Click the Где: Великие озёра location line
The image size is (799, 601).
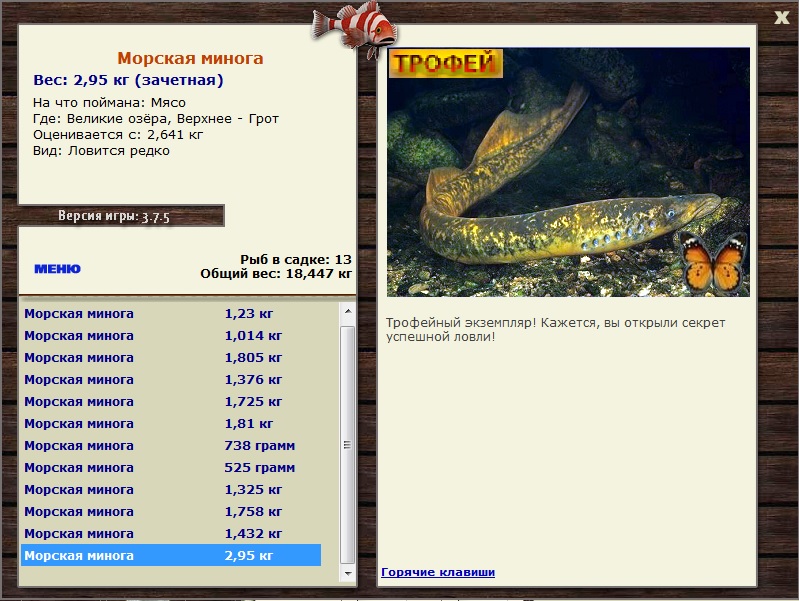pyautogui.click(x=156, y=119)
